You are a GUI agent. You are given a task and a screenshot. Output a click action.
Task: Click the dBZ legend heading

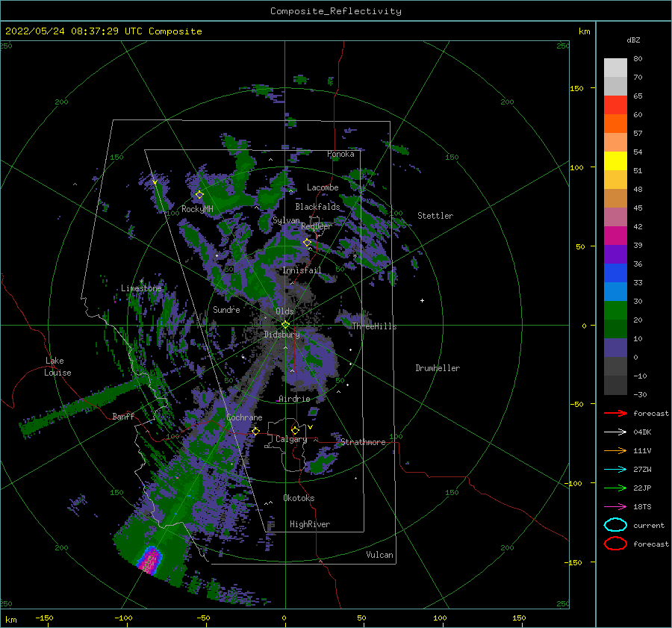click(633, 40)
